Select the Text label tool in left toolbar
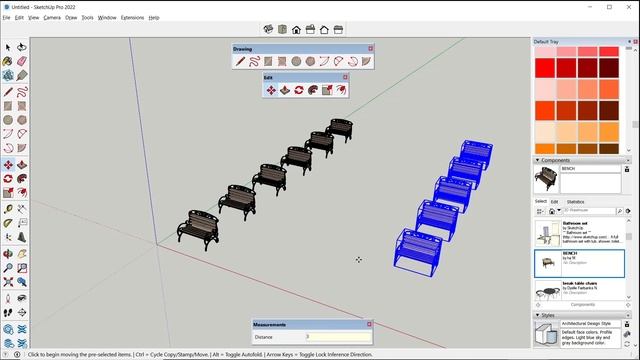This screenshot has width=640, height=360. 22,223
